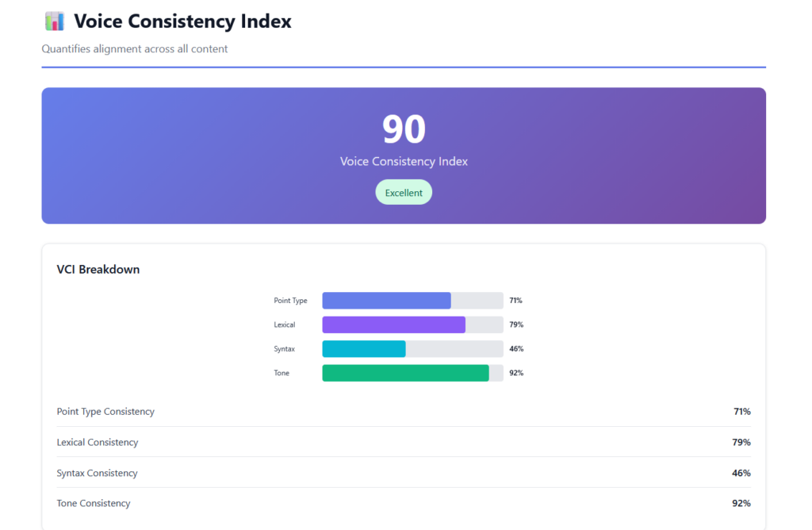Select the VCI Breakdown section heading

click(98, 270)
